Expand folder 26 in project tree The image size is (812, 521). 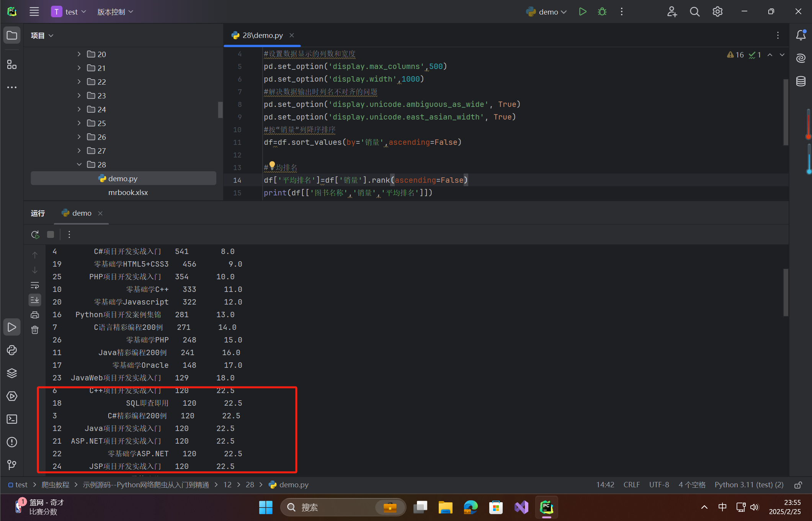79,137
